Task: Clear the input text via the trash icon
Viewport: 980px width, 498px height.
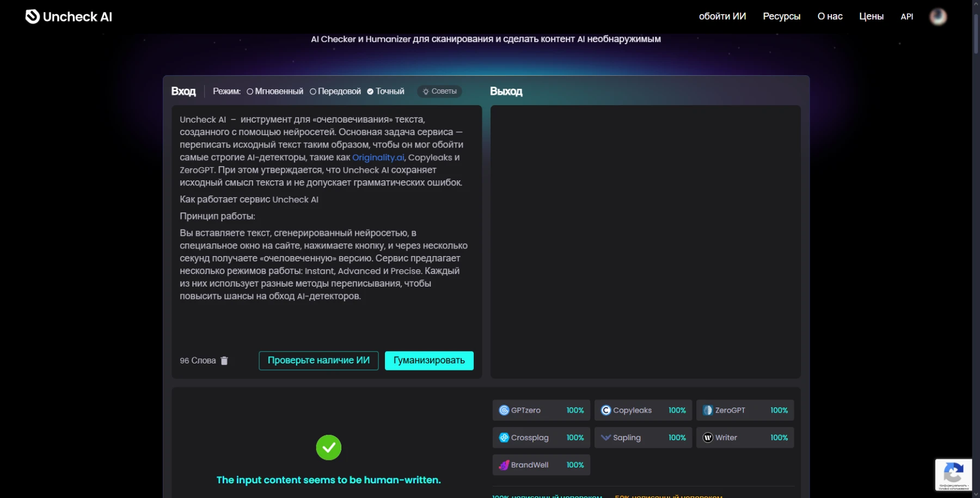Action: pos(224,360)
